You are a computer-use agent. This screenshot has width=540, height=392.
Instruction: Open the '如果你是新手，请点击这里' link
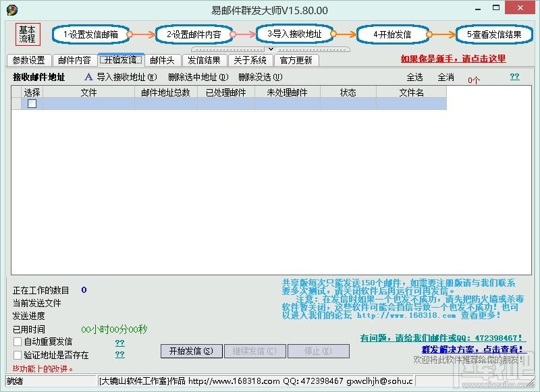point(452,59)
